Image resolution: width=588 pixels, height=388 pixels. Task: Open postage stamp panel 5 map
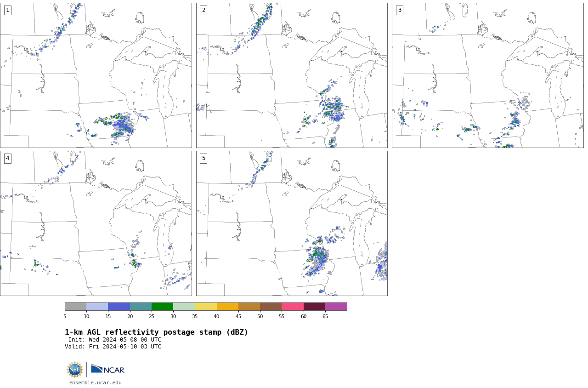pyautogui.click(x=292, y=223)
